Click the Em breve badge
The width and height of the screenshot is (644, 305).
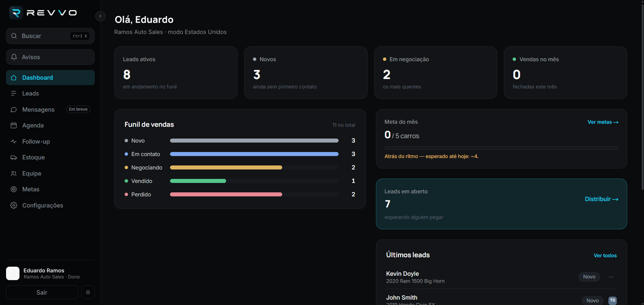pyautogui.click(x=78, y=109)
